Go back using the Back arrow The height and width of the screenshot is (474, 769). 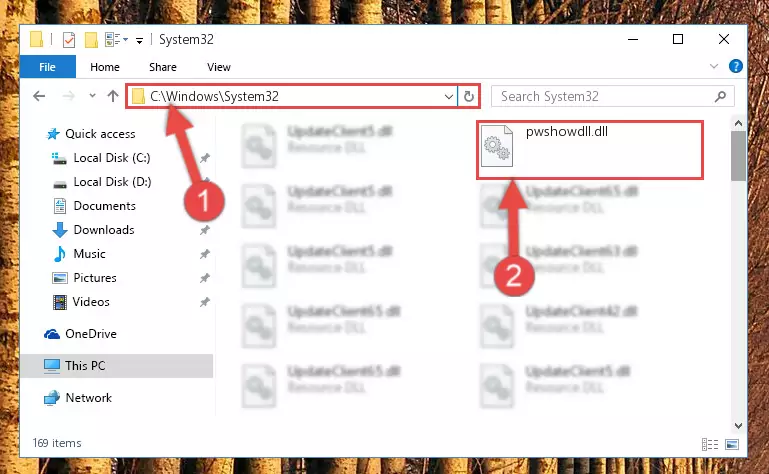pyautogui.click(x=39, y=96)
